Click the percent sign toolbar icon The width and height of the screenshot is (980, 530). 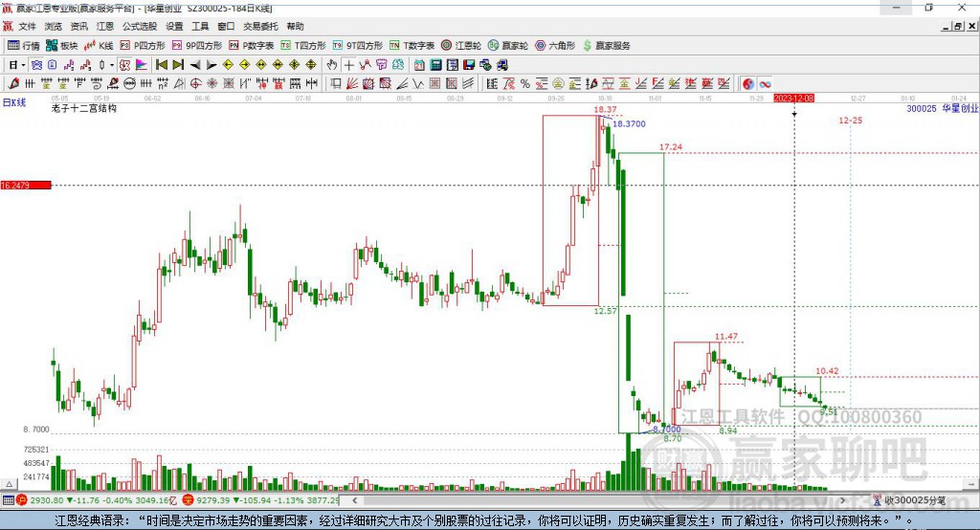pyautogui.click(x=525, y=83)
